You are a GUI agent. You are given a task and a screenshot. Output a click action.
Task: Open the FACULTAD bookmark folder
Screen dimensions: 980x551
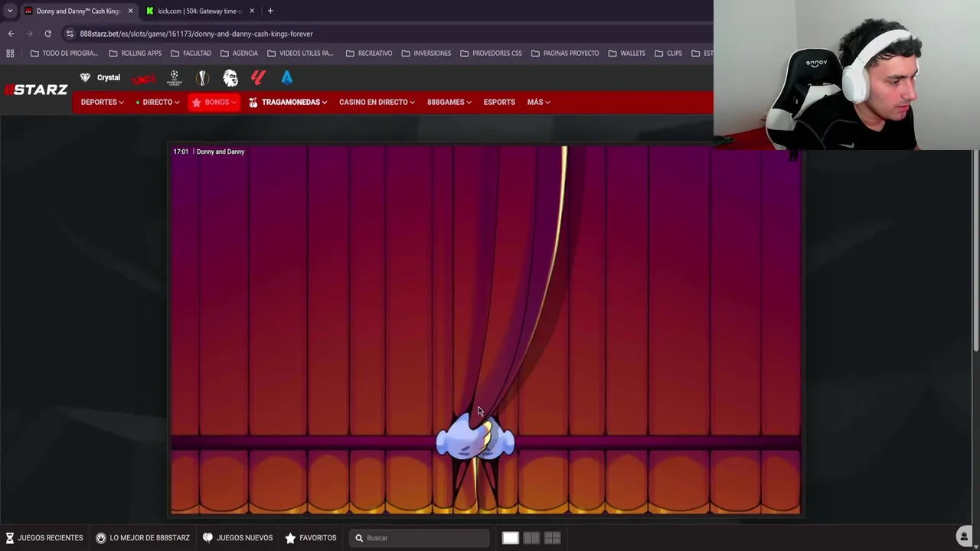(x=191, y=53)
